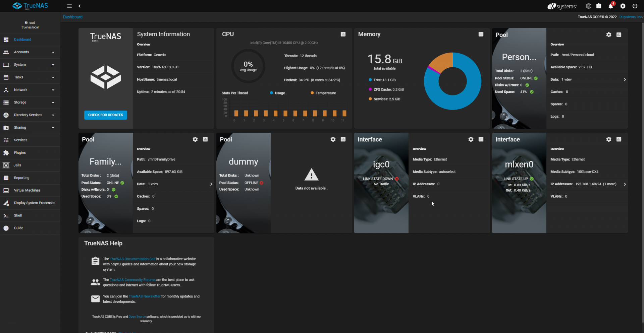Expand the Accounts menu arrow
This screenshot has height=333, width=644.
click(53, 52)
